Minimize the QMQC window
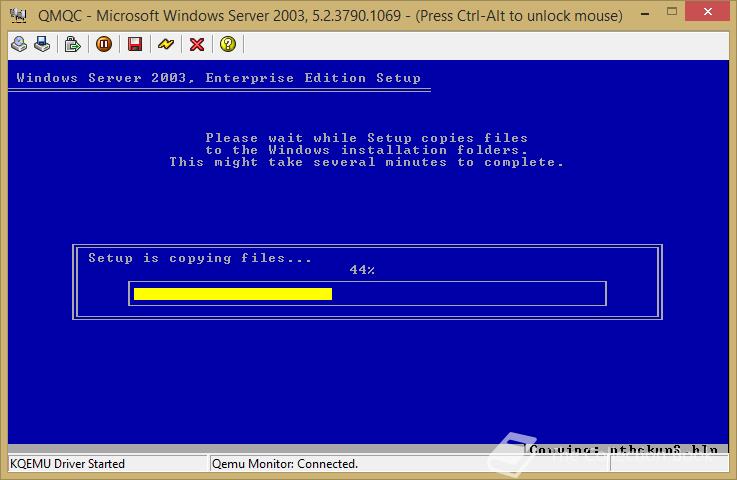 645,14
